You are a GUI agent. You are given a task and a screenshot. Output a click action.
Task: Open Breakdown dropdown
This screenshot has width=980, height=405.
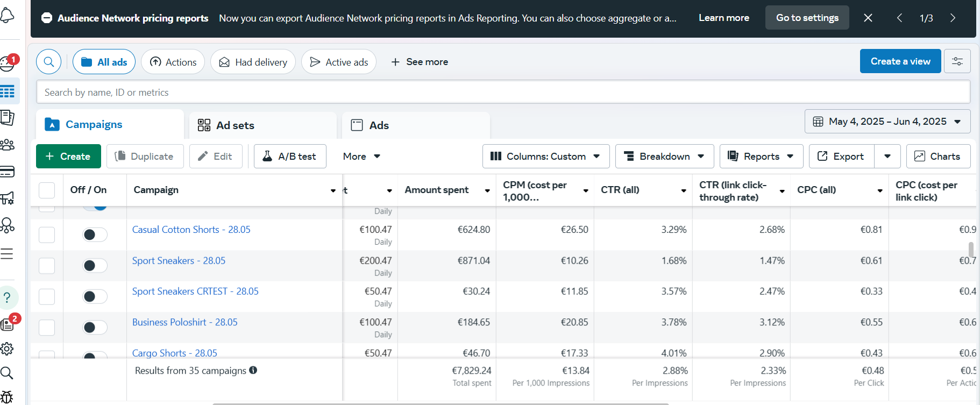(664, 157)
